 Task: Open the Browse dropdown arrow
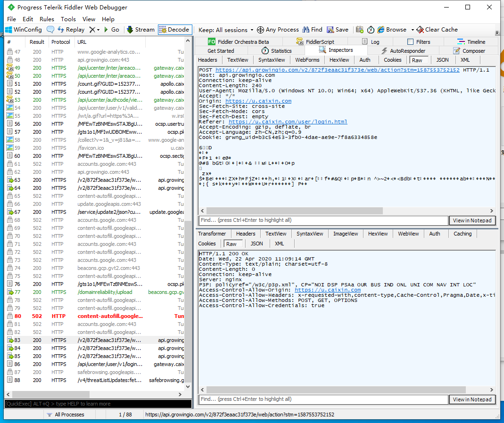(413, 30)
